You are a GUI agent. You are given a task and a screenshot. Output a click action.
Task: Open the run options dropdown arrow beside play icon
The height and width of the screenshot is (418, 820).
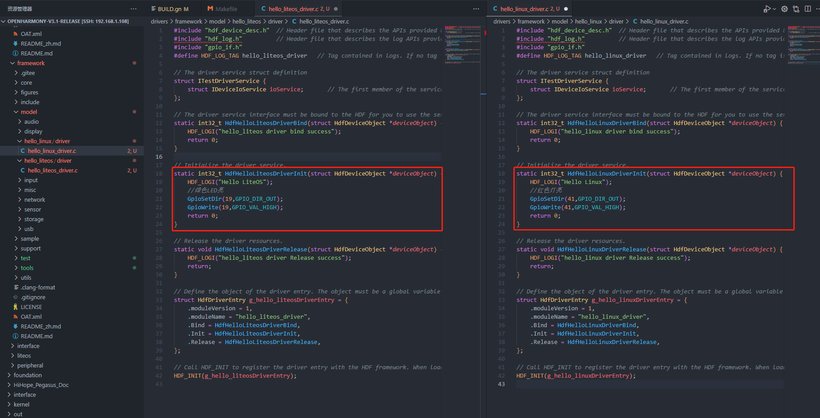tap(775, 9)
